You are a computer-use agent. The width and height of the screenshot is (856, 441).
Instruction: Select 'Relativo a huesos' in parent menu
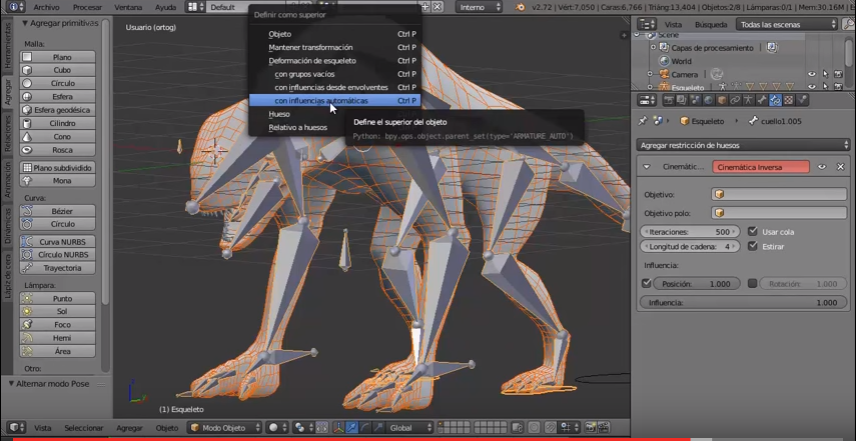point(297,128)
